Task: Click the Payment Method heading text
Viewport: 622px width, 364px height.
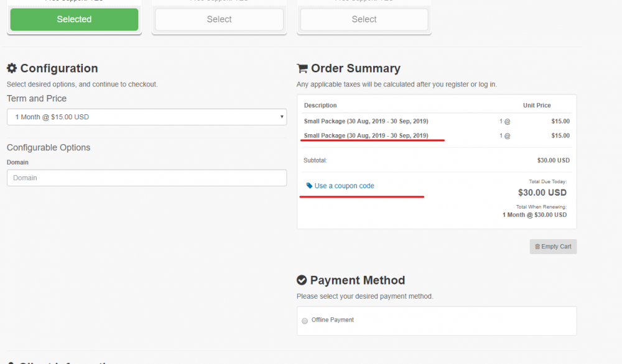Action: click(x=358, y=280)
